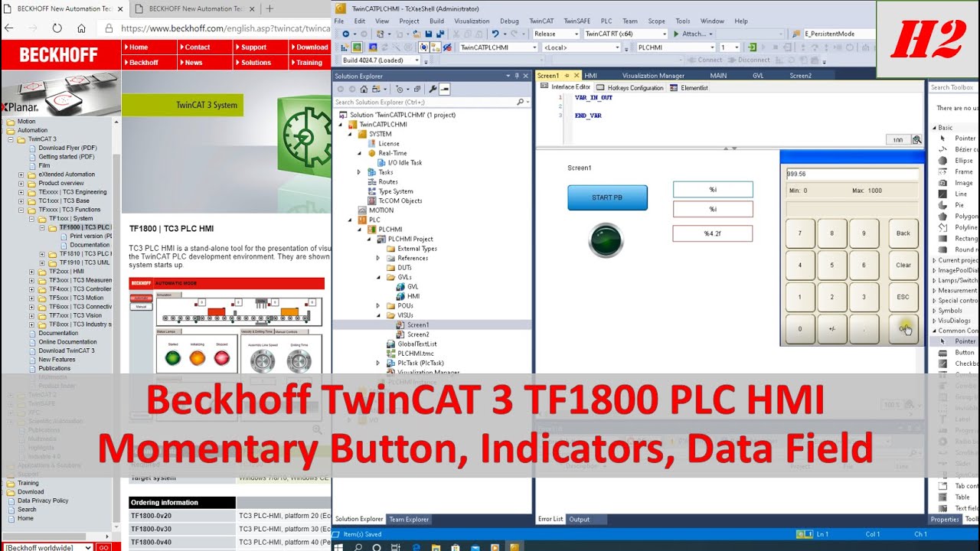Screen dimensions: 980x551
Task: Select the License item under SYSTEM
Action: 384,143
